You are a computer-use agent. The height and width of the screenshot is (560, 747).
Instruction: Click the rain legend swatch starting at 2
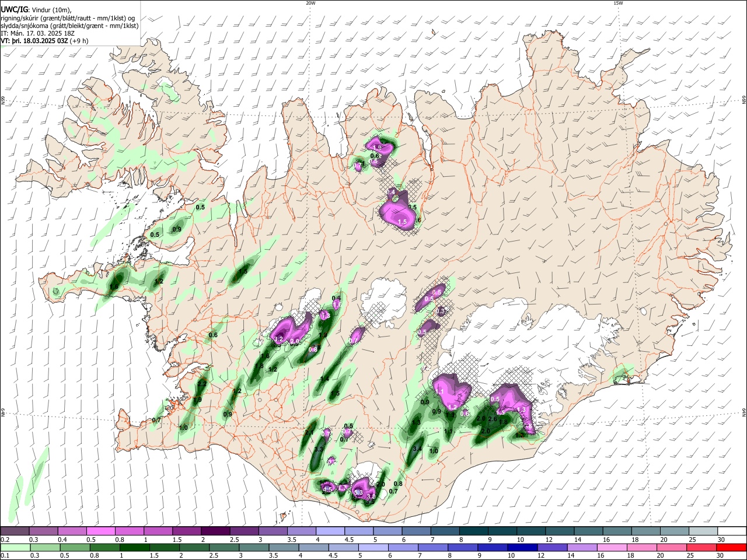(194, 547)
